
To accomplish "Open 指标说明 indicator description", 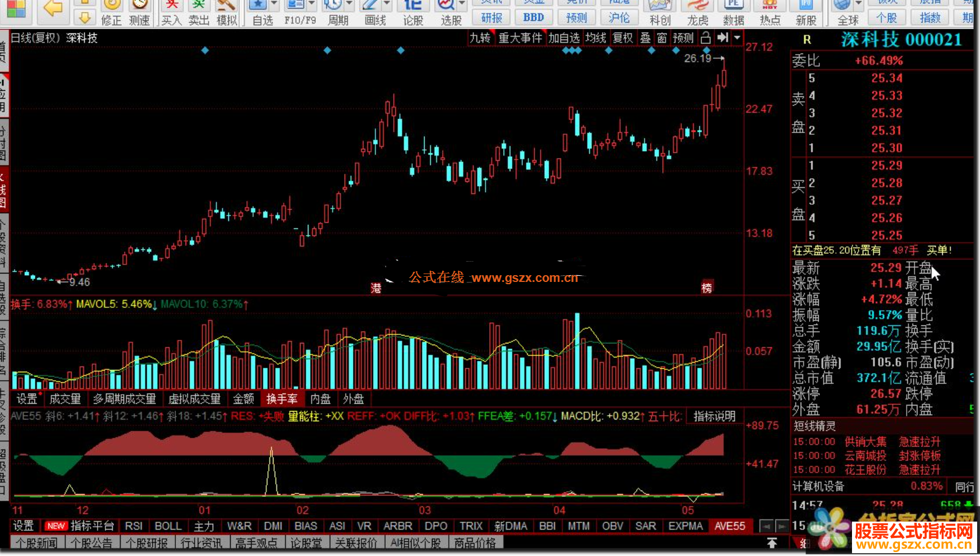I will (714, 416).
